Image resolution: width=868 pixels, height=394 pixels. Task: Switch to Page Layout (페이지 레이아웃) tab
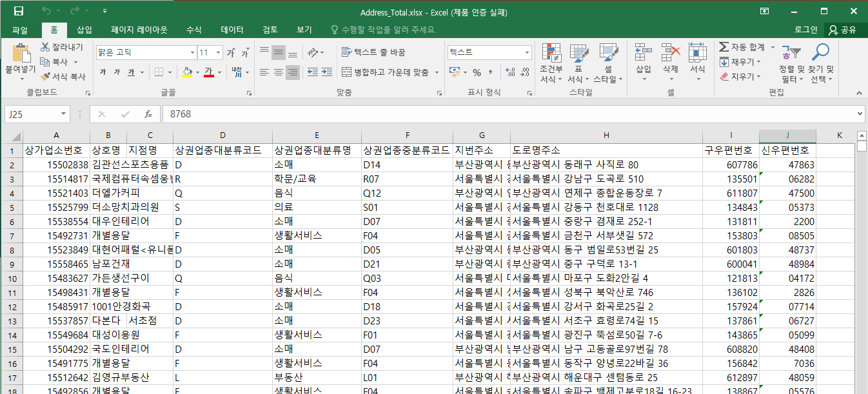coord(139,30)
